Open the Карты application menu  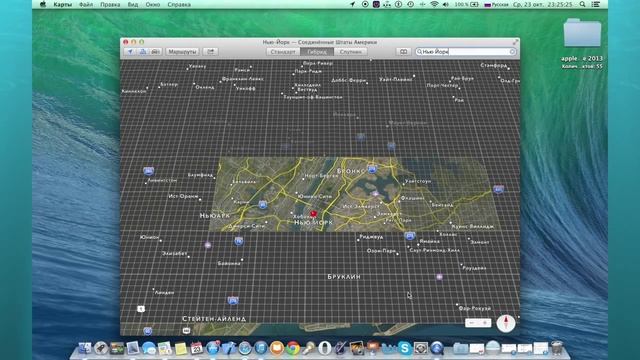[62, 4]
